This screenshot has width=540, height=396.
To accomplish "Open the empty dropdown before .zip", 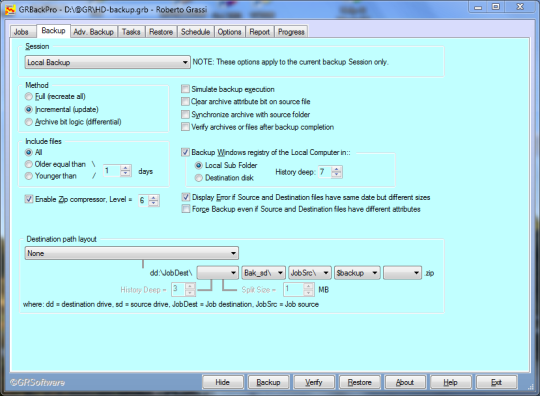I will click(x=403, y=273).
